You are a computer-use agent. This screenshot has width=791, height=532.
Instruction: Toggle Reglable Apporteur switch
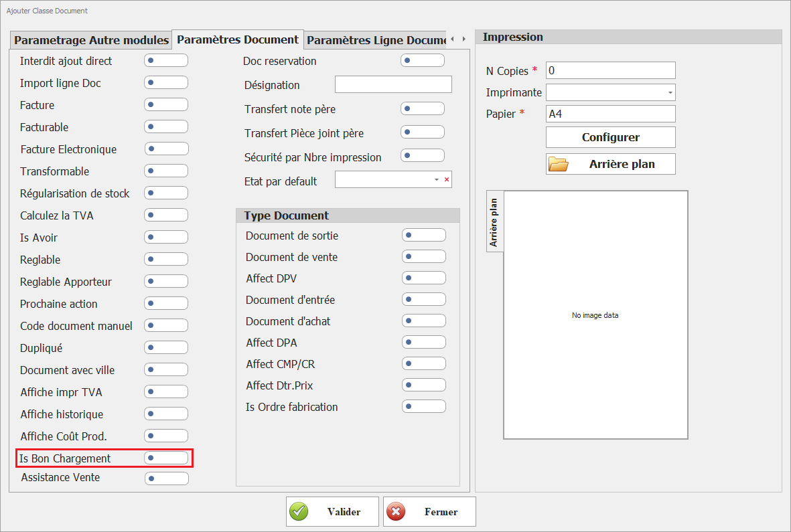(x=166, y=282)
